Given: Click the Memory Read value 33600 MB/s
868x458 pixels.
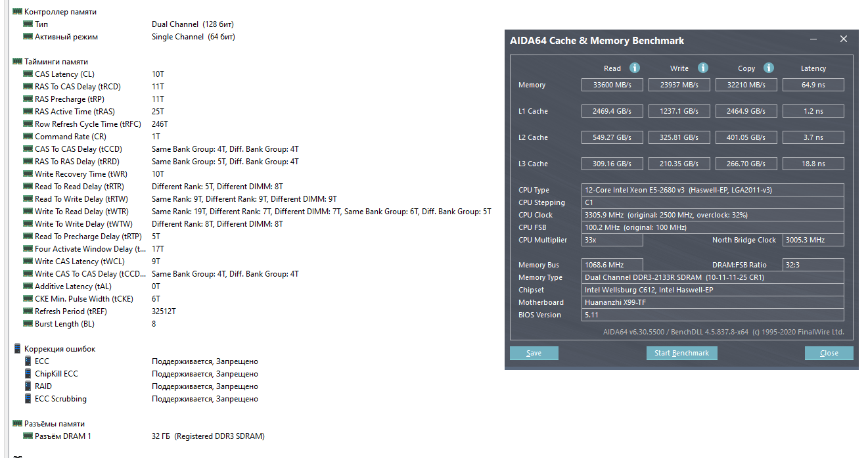Looking at the screenshot, I should coord(612,85).
